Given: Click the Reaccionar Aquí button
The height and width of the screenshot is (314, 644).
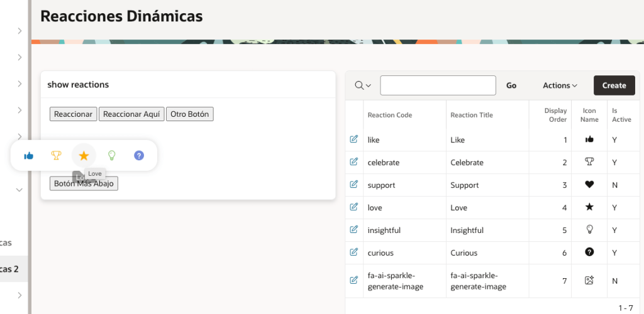Looking at the screenshot, I should 132,114.
